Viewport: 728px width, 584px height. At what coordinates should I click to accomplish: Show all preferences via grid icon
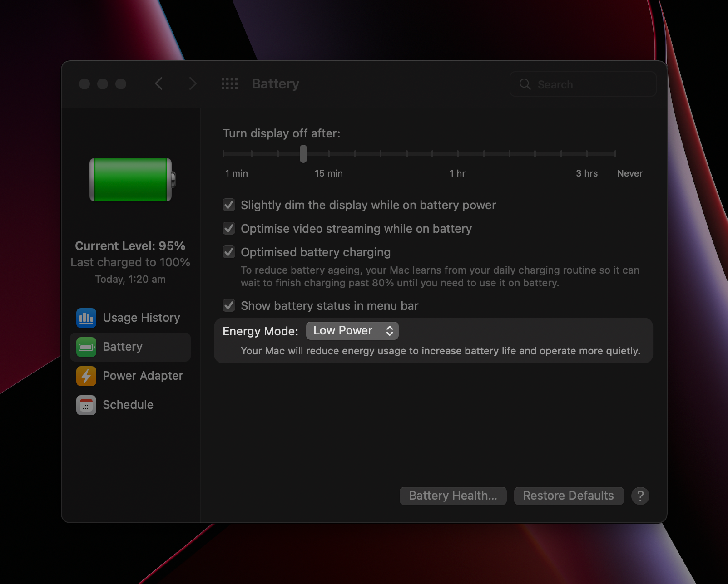click(229, 83)
